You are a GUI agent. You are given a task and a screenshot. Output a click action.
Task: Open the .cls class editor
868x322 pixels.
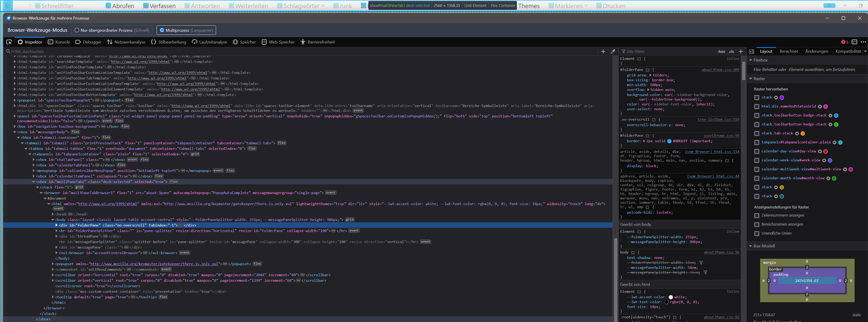tap(731, 52)
